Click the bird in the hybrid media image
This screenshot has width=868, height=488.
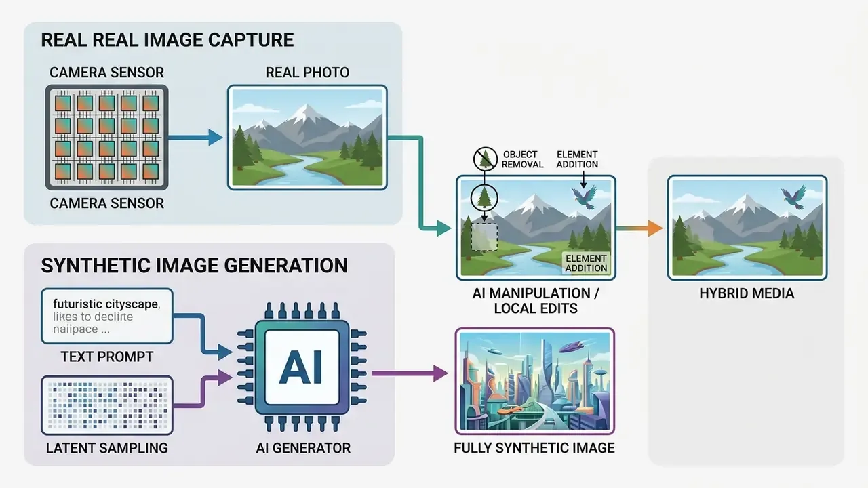tap(793, 197)
